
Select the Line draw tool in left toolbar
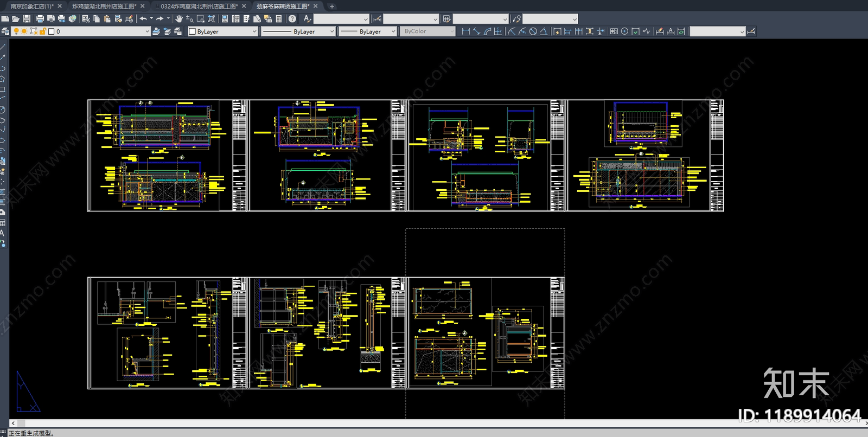[3, 47]
